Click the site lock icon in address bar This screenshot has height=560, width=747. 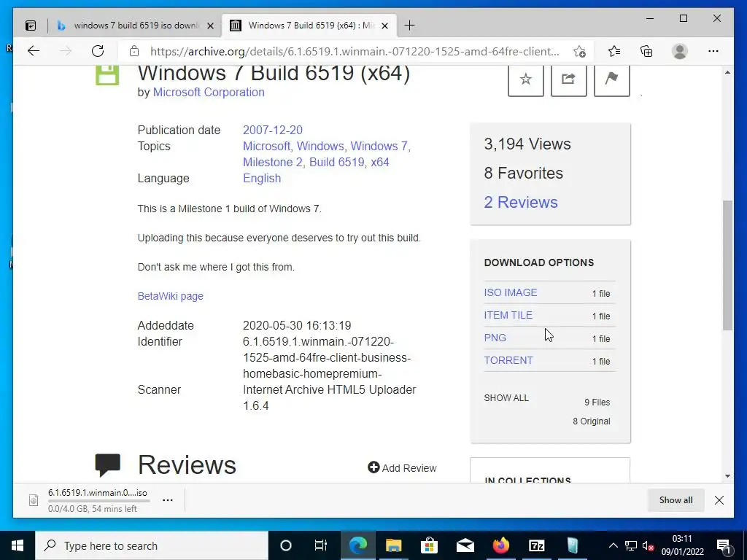point(134,51)
